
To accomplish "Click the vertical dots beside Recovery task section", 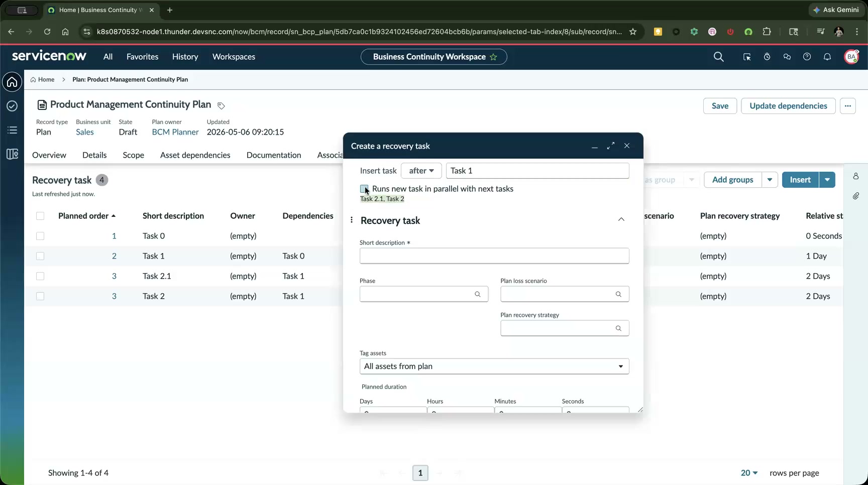I will 352,220.
